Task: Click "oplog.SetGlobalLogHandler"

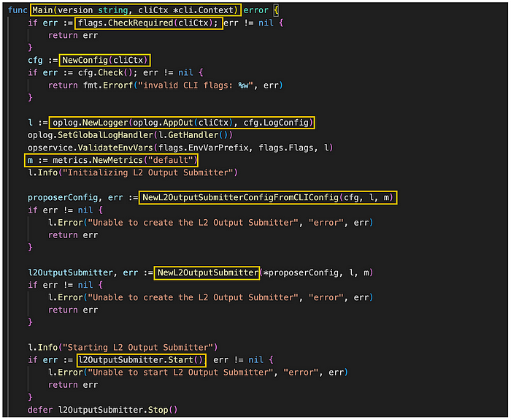Action: 91,135
